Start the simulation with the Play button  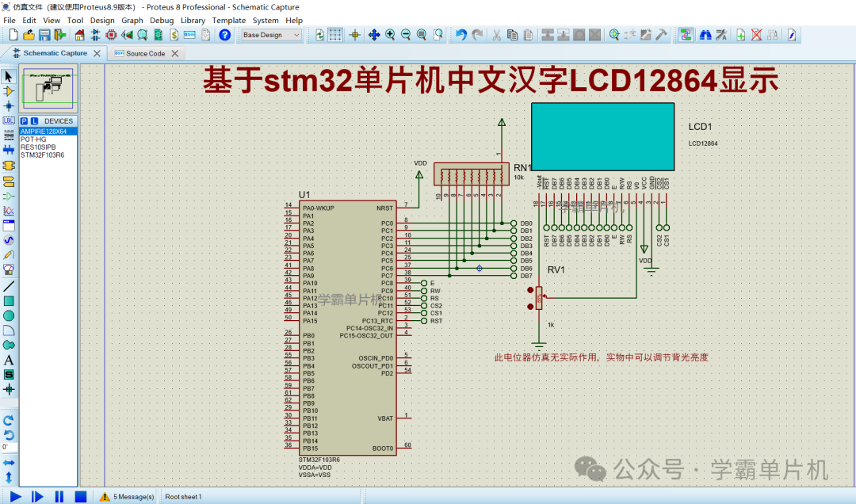point(16,496)
